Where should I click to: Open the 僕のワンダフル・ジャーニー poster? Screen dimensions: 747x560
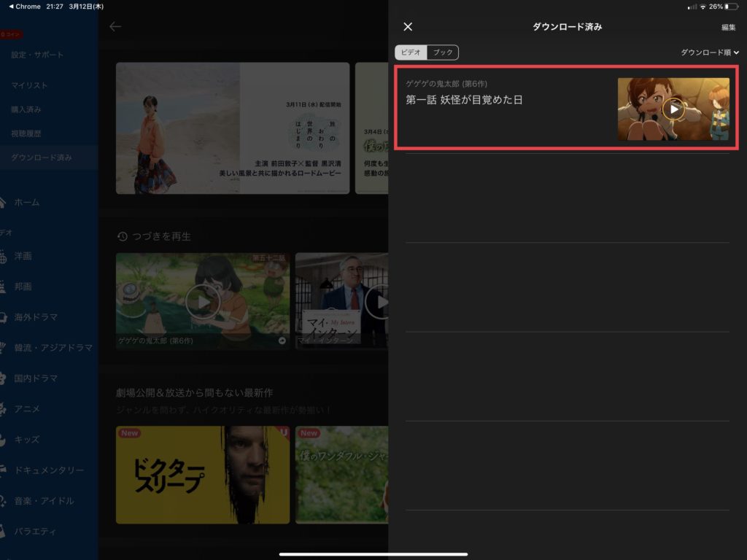point(341,475)
